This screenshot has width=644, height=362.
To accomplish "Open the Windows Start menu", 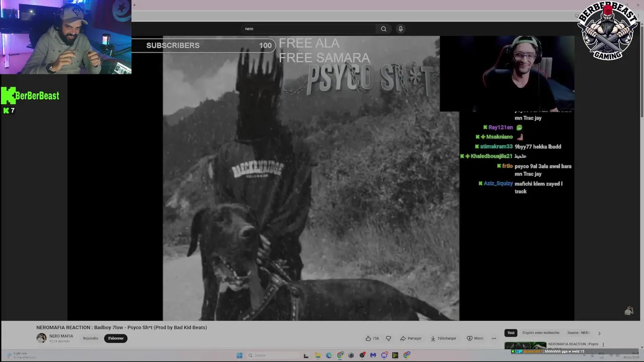I will tap(239, 355).
